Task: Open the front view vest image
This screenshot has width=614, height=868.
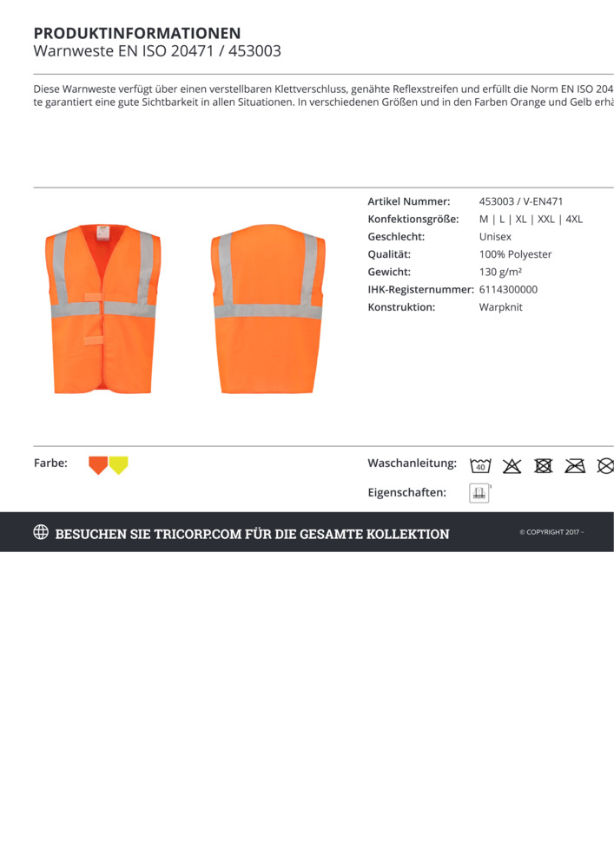Action: tap(103, 309)
